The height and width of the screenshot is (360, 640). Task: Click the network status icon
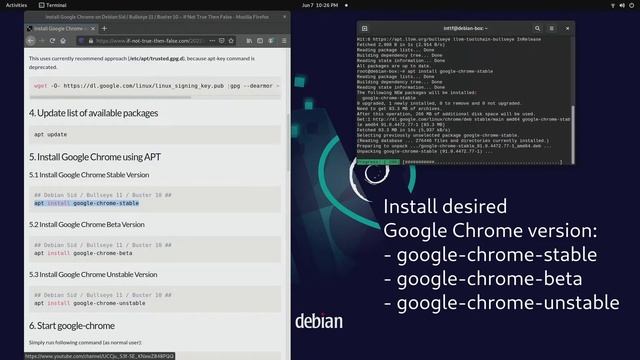613,5
